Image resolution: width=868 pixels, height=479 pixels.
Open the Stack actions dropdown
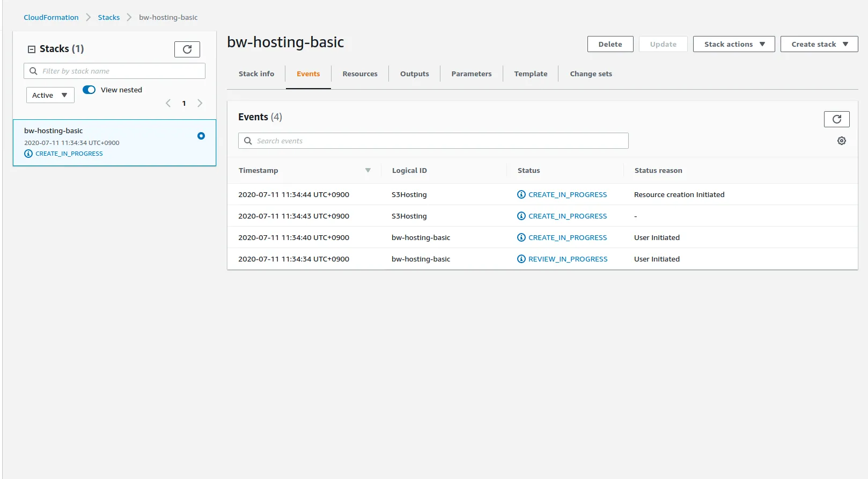[x=734, y=44]
